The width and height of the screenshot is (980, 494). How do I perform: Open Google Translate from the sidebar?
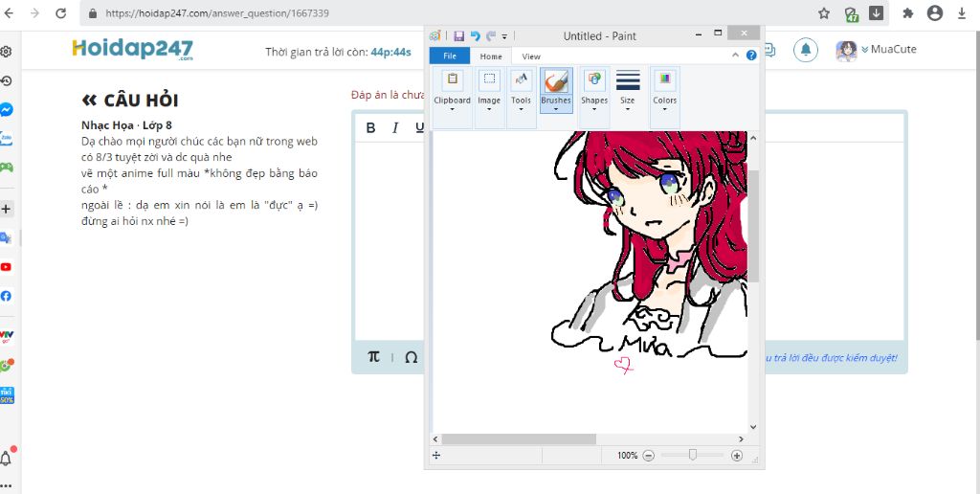point(6,237)
